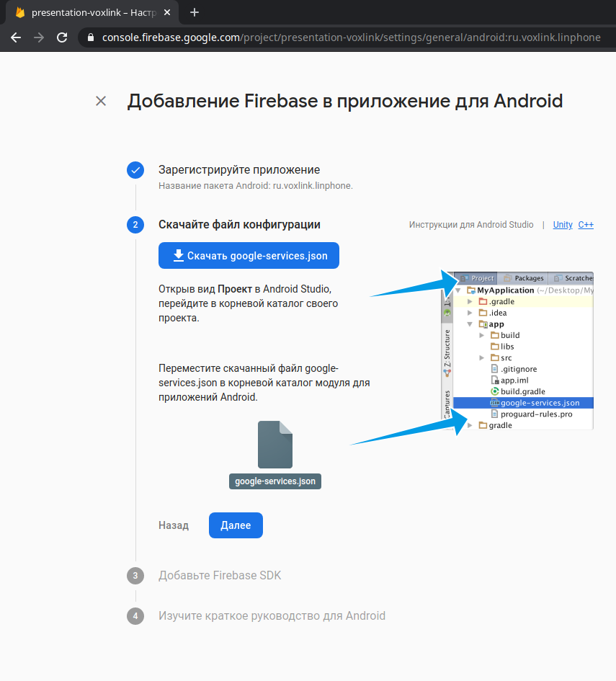This screenshot has width=616, height=681.
Task: Click the URL address bar field
Action: pos(346,37)
